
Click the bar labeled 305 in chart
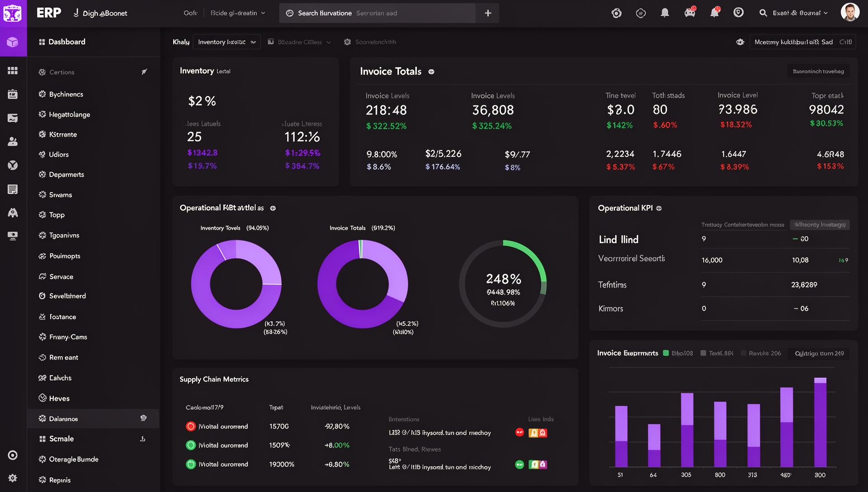point(687,430)
